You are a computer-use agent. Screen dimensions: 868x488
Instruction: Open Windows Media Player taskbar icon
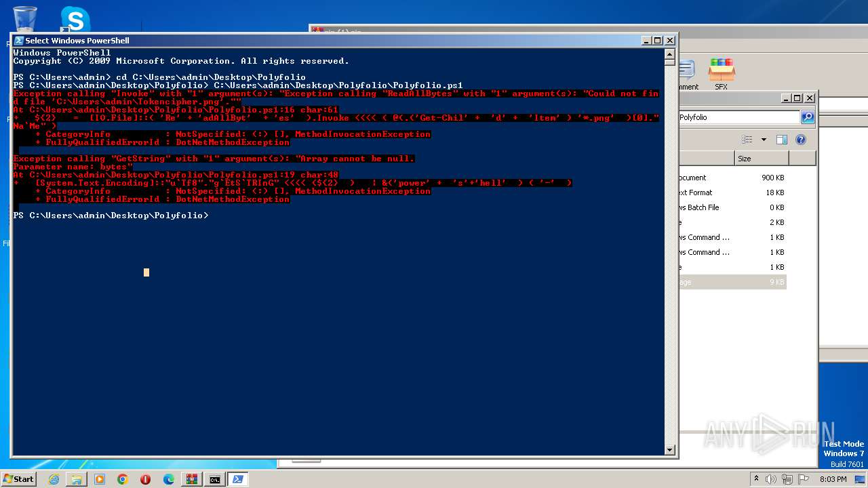tap(100, 479)
